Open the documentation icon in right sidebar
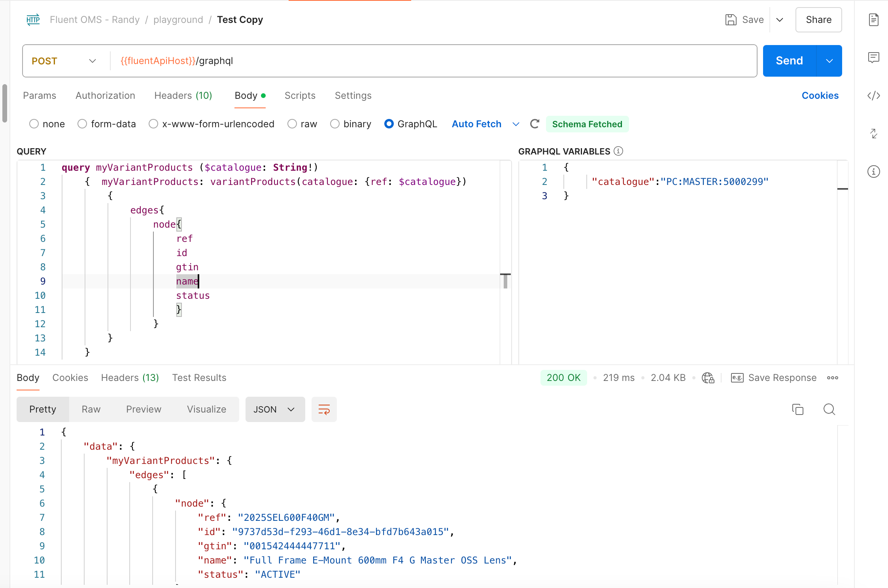The width and height of the screenshot is (888, 588). tap(873, 20)
